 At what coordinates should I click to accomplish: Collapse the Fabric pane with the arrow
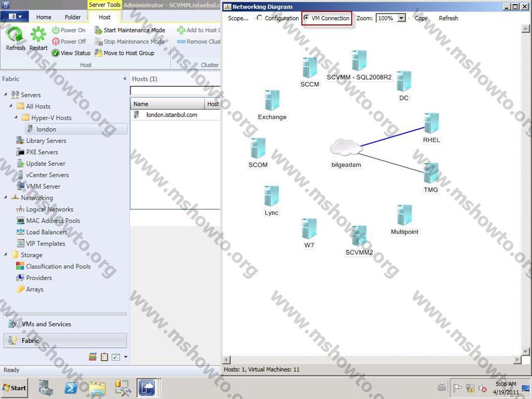coord(125,79)
